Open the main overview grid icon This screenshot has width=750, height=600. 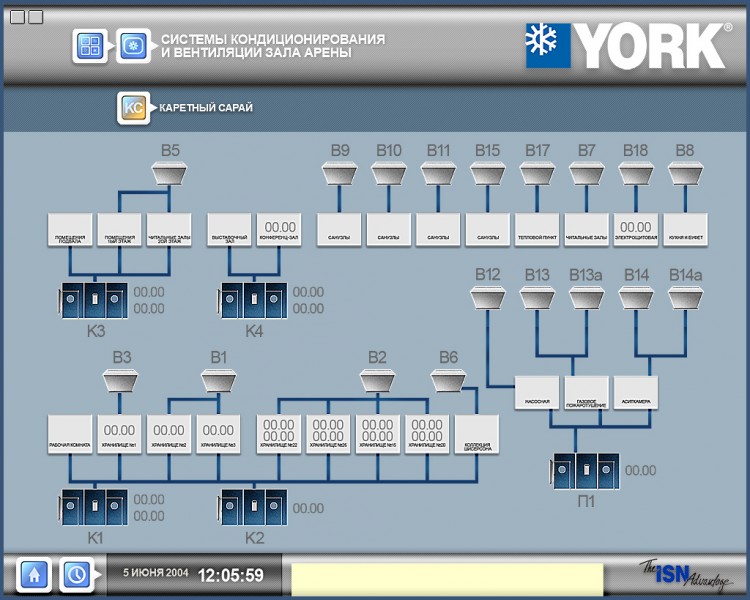point(90,46)
